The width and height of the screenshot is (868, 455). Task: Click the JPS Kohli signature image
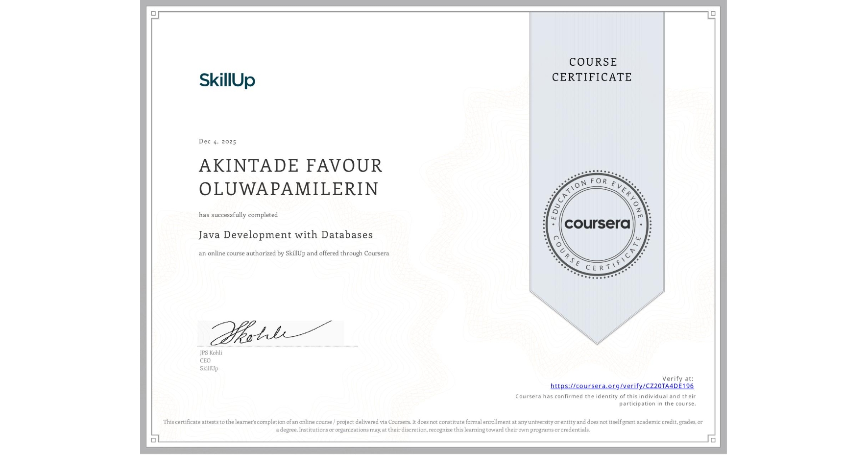tap(271, 333)
